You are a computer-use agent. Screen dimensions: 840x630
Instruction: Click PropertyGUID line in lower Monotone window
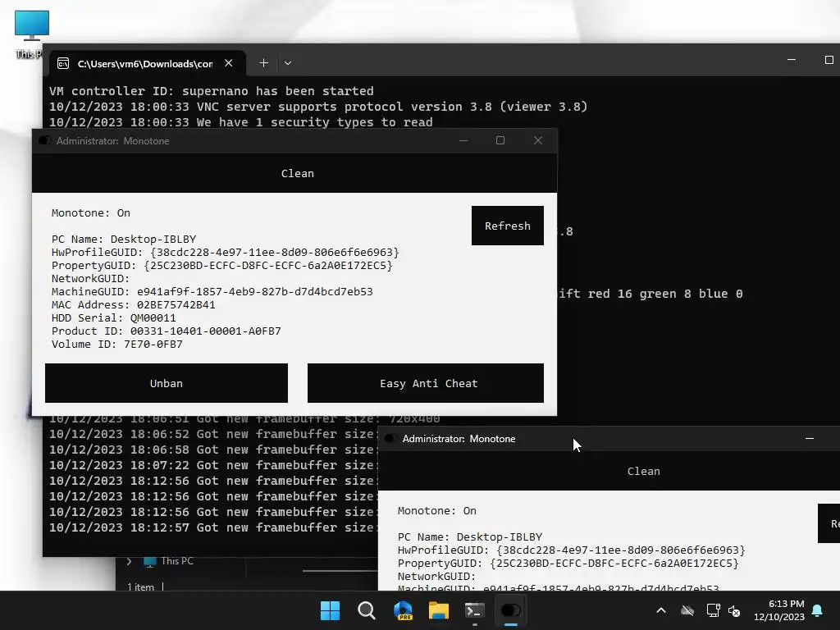coord(568,563)
